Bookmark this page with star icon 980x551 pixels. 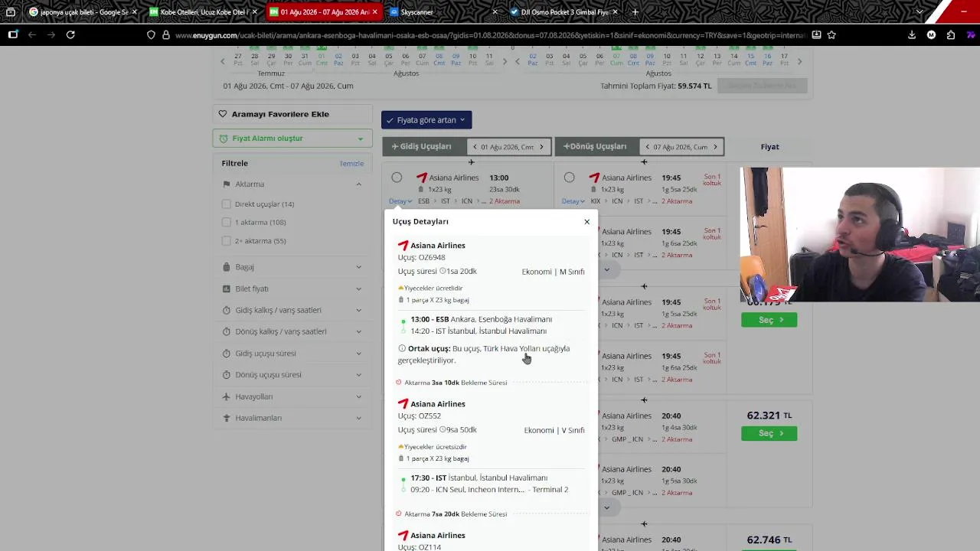tap(831, 35)
